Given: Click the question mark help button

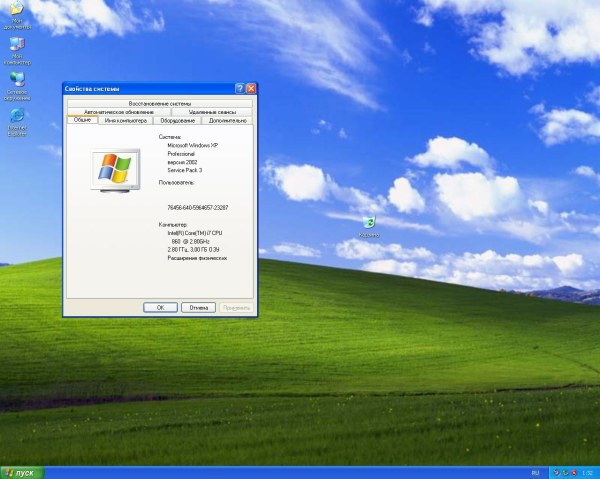Looking at the screenshot, I should click(x=240, y=89).
